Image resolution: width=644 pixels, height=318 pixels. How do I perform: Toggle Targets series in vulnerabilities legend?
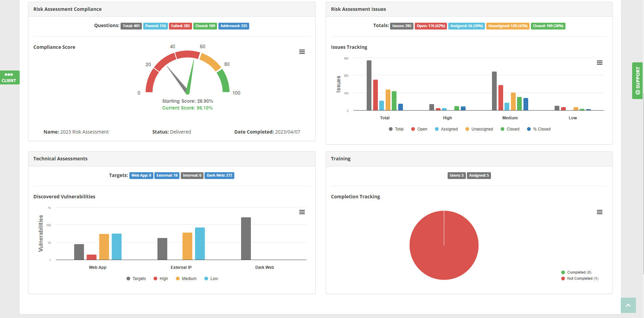[136, 279]
